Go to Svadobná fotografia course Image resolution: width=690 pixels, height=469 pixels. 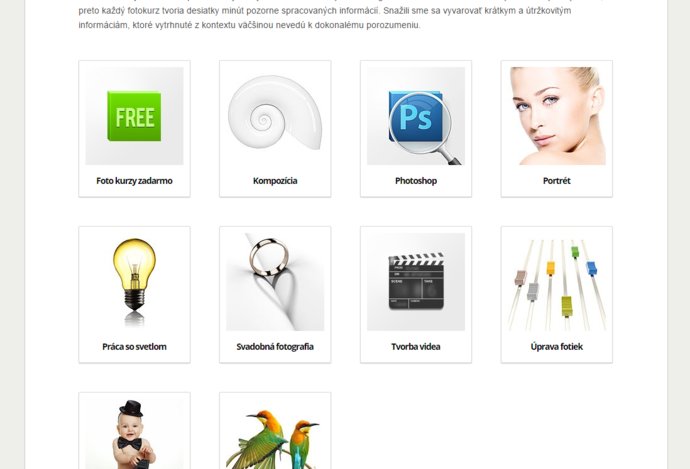(x=275, y=347)
